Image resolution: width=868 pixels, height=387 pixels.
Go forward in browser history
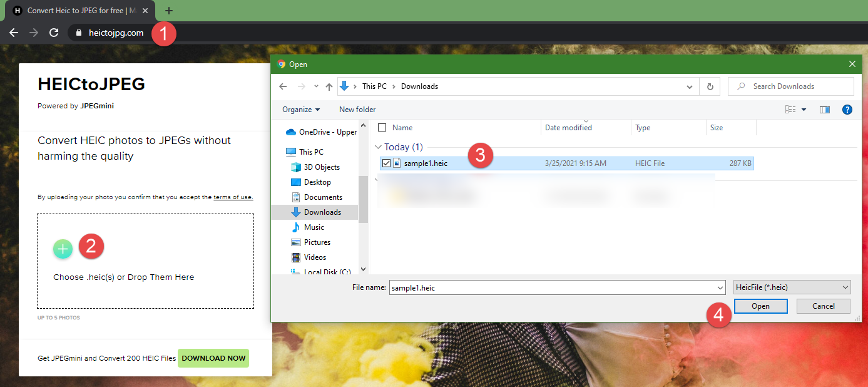tap(34, 33)
